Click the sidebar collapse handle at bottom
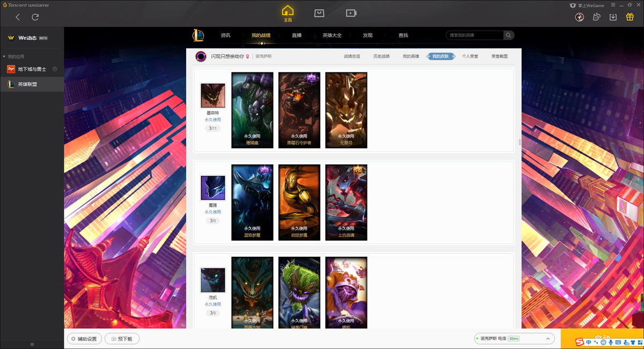 (32, 344)
